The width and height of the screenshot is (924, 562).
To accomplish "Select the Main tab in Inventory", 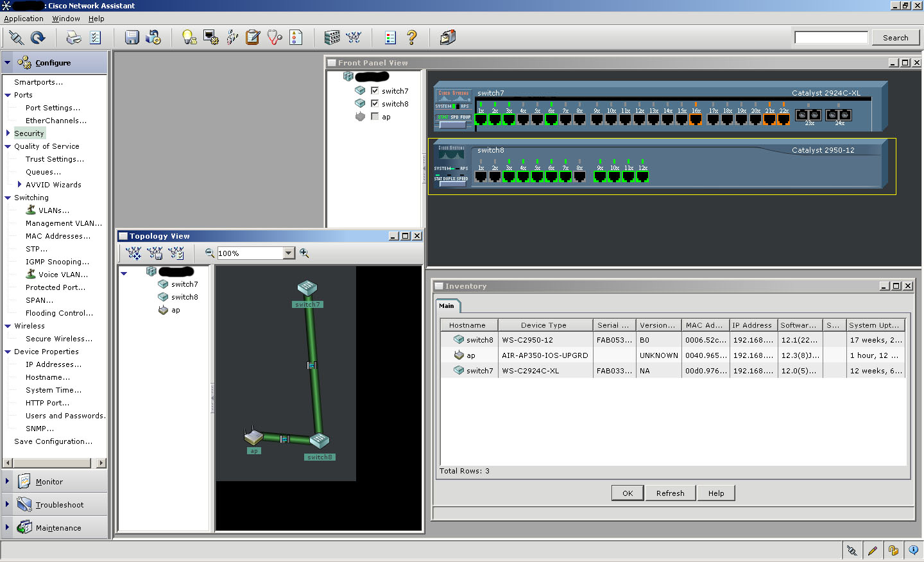I will (x=447, y=305).
